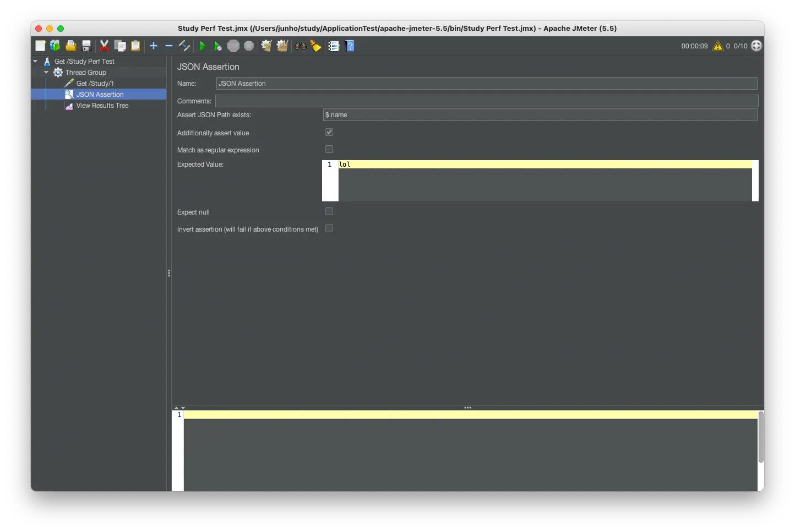Open the Templates icon in toolbar
This screenshot has height=532, width=795.
[x=55, y=46]
